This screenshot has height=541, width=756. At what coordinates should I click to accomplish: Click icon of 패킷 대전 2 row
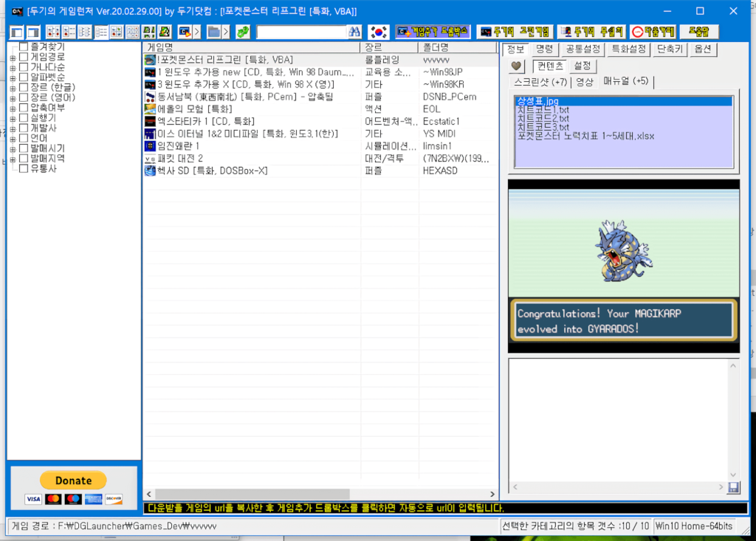click(x=150, y=158)
